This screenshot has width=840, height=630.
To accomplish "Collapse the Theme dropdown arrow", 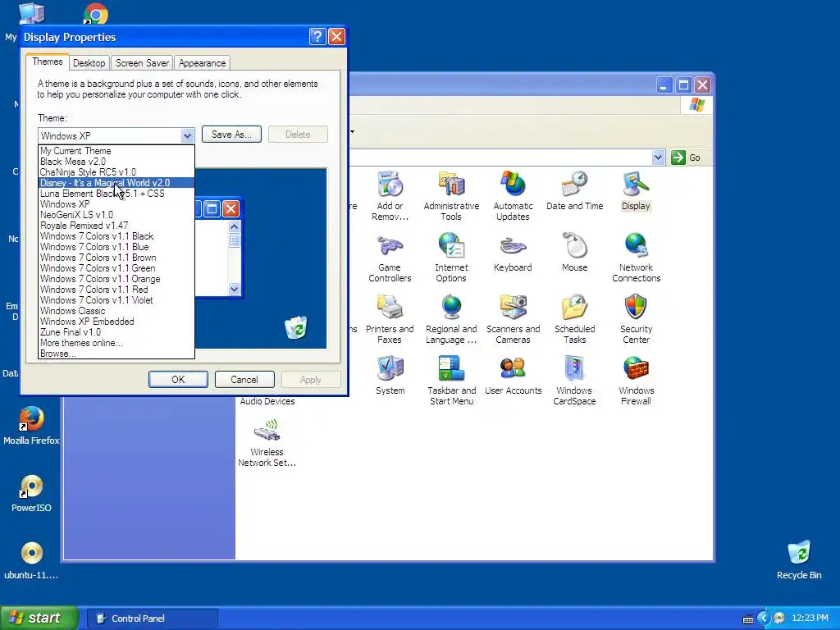I will click(187, 135).
